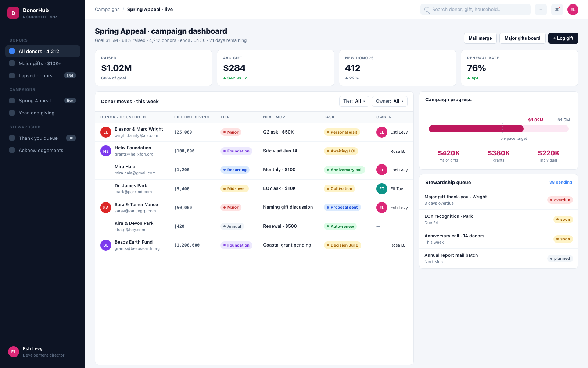Click the All donors sidebar icon

pyautogui.click(x=12, y=51)
